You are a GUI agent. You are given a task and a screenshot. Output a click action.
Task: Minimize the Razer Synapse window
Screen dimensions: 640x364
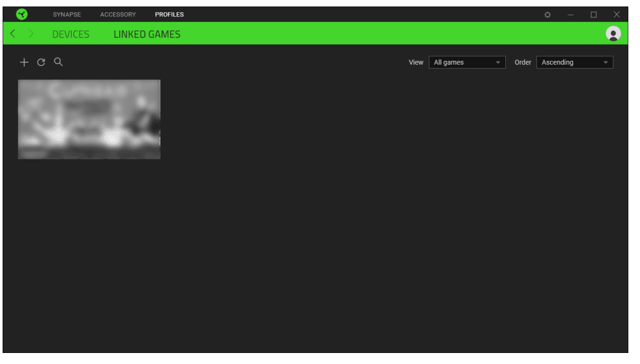pos(571,14)
